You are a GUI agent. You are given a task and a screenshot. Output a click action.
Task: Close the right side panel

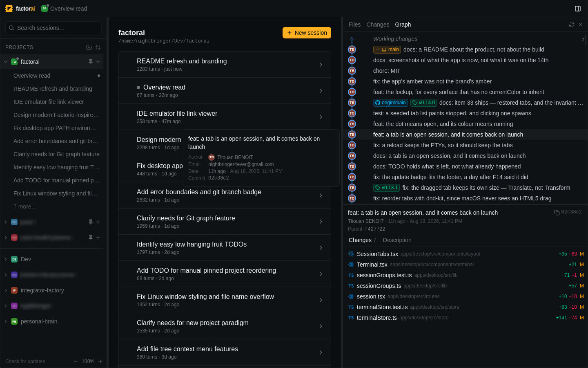(x=581, y=25)
